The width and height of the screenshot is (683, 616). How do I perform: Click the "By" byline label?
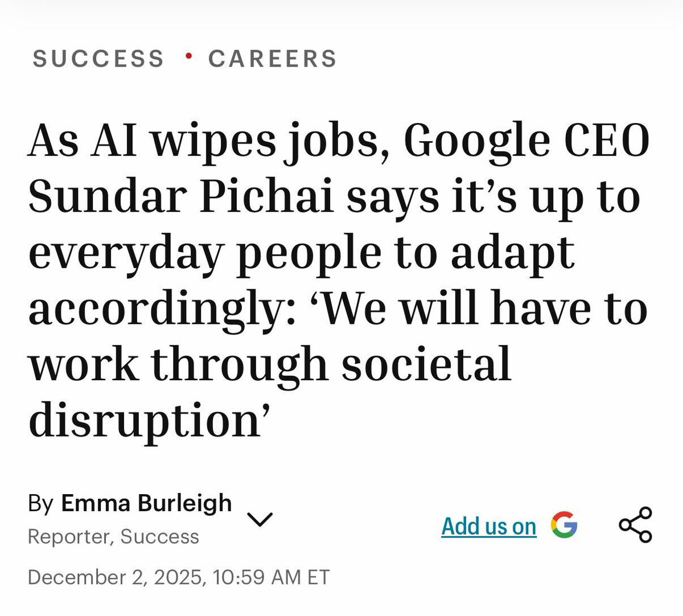click(x=40, y=504)
